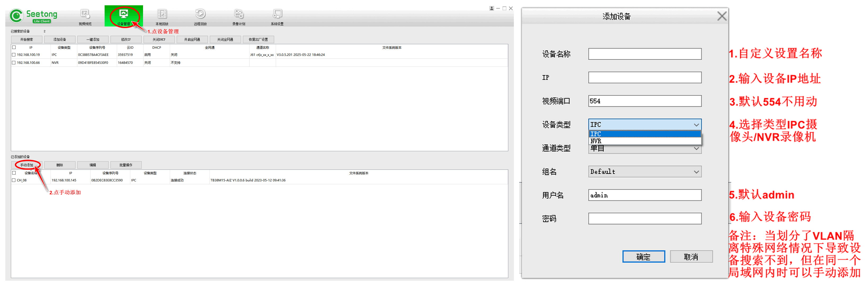Tick the checkbox for added device CH_08
Viewport: 868px width, 286px height.
pyautogui.click(x=14, y=180)
